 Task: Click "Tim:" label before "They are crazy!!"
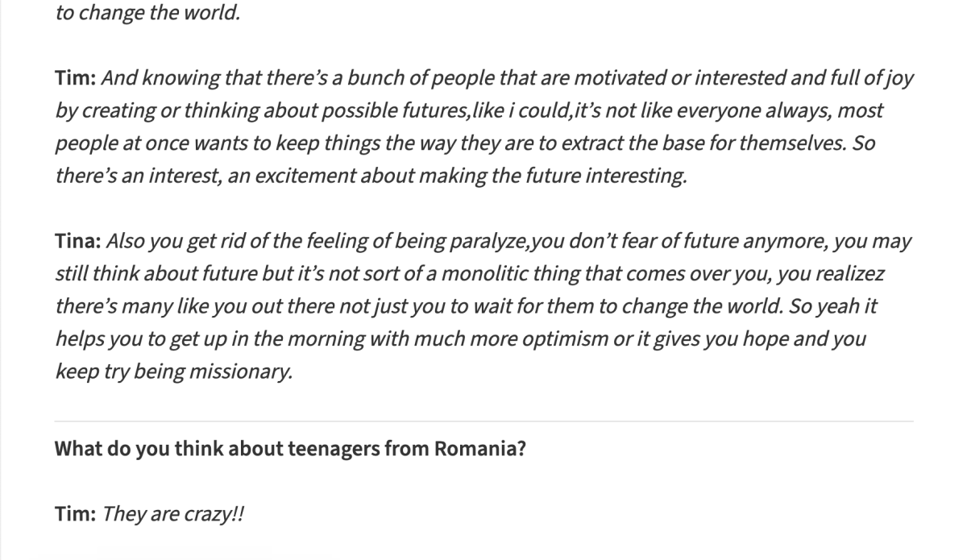pos(76,514)
